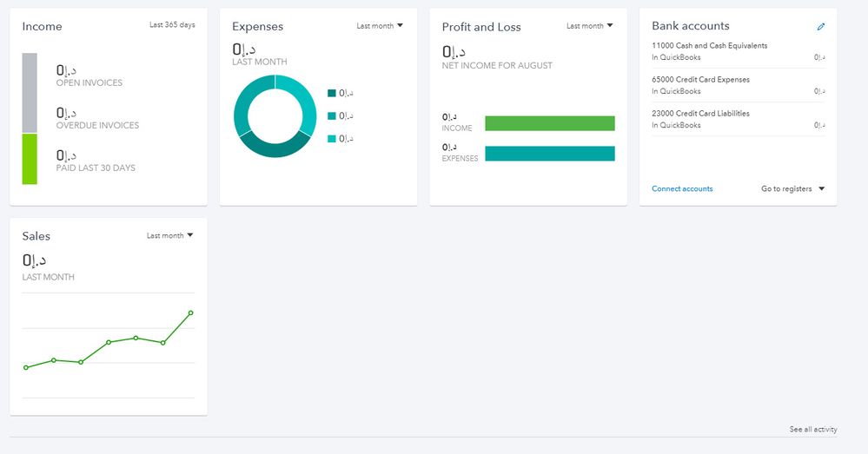Click the Connect accounts link
Screen dimensions: 868x454
coord(682,189)
